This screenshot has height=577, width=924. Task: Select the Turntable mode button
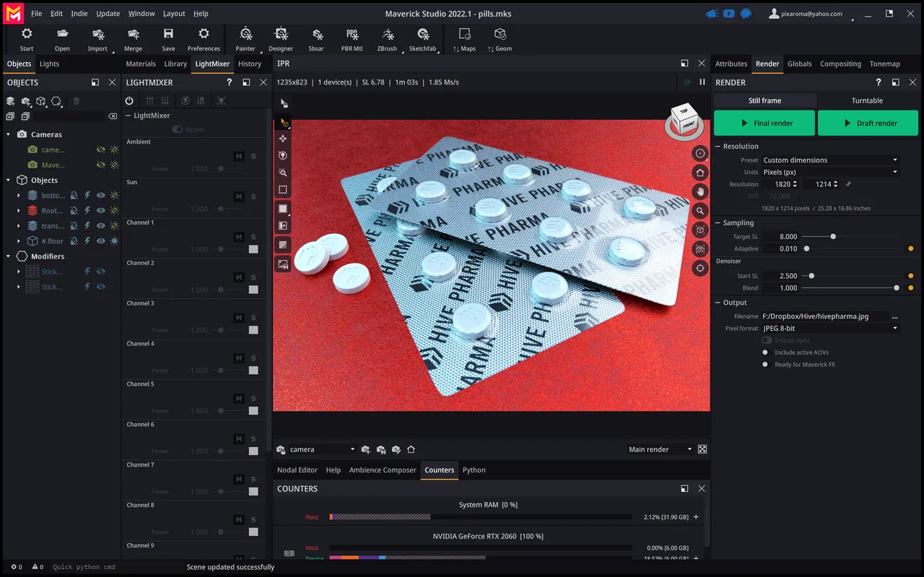[867, 100]
